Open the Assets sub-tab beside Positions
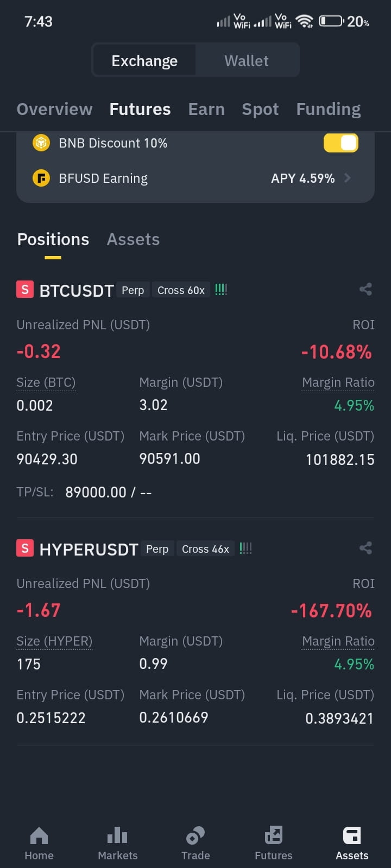Image resolution: width=391 pixels, height=868 pixels. tap(133, 239)
